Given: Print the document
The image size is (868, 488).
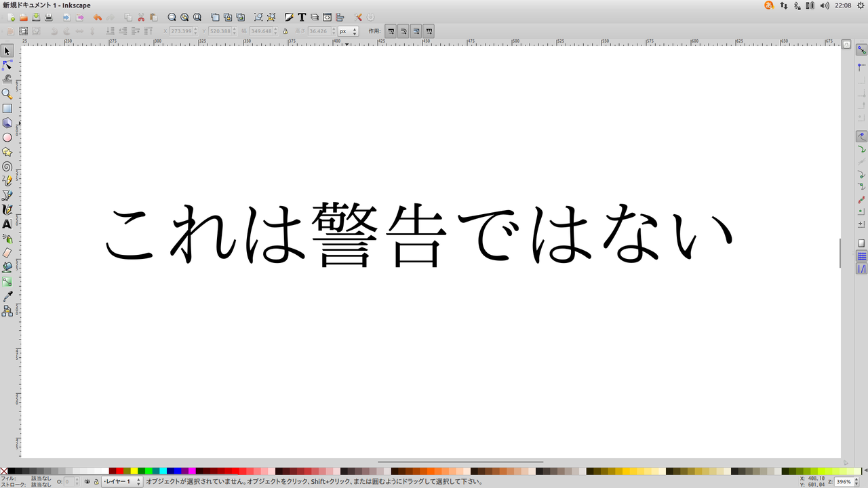Looking at the screenshot, I should click(x=49, y=17).
